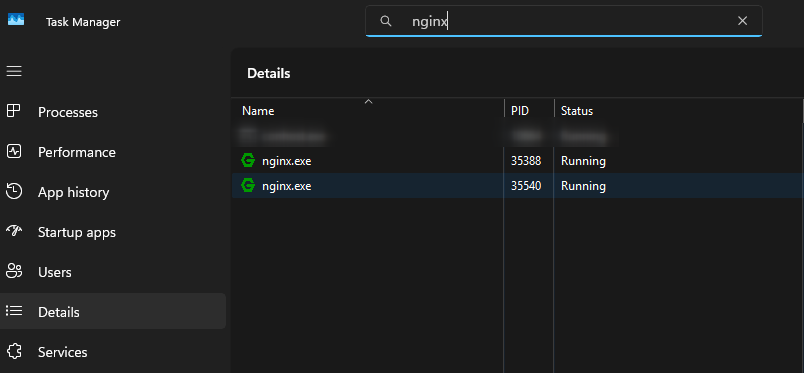Click the nginx icon for PID 35540
This screenshot has height=373, width=804.
point(248,185)
